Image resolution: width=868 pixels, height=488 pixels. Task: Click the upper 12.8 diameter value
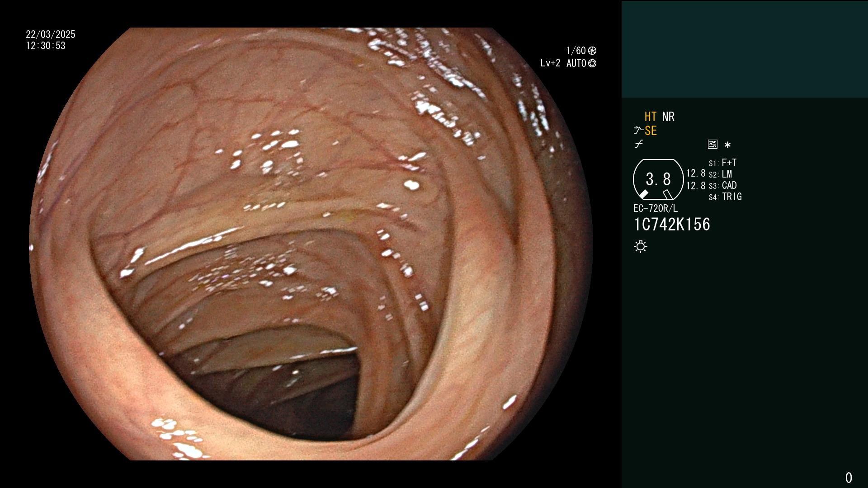point(696,173)
